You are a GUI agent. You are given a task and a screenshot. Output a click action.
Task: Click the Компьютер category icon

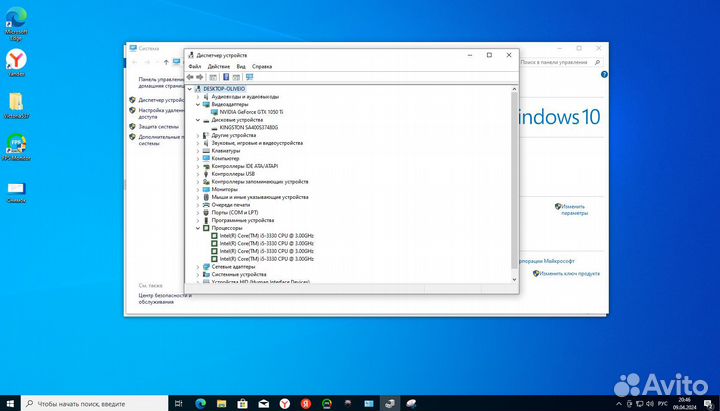206,158
